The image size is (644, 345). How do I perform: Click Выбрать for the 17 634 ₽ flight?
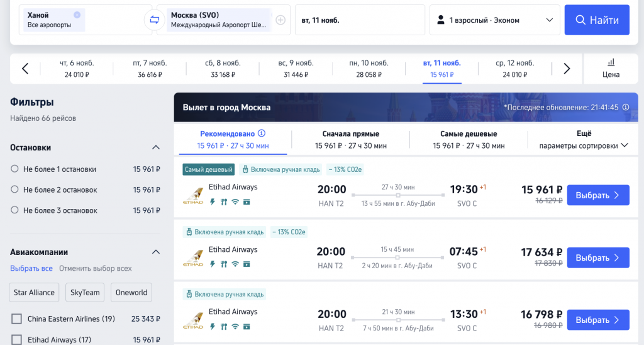pos(597,257)
